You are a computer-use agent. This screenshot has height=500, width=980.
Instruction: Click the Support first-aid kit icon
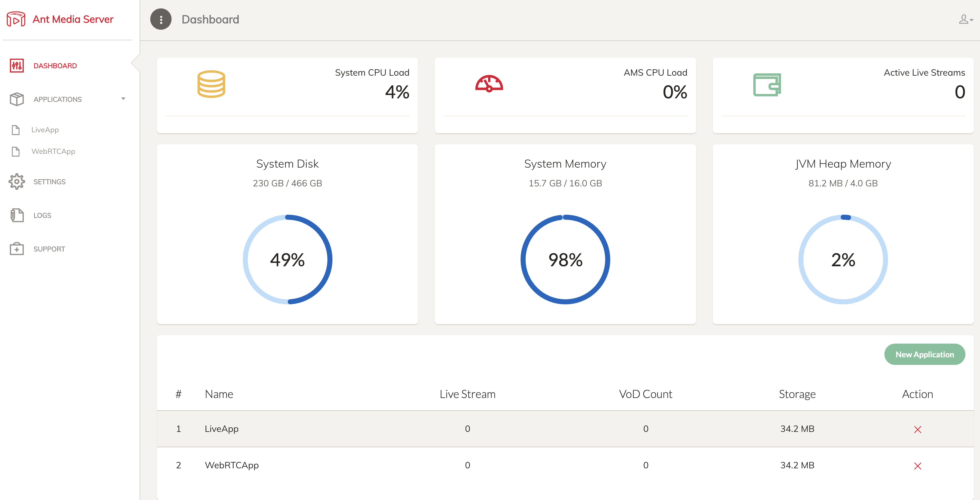point(17,249)
